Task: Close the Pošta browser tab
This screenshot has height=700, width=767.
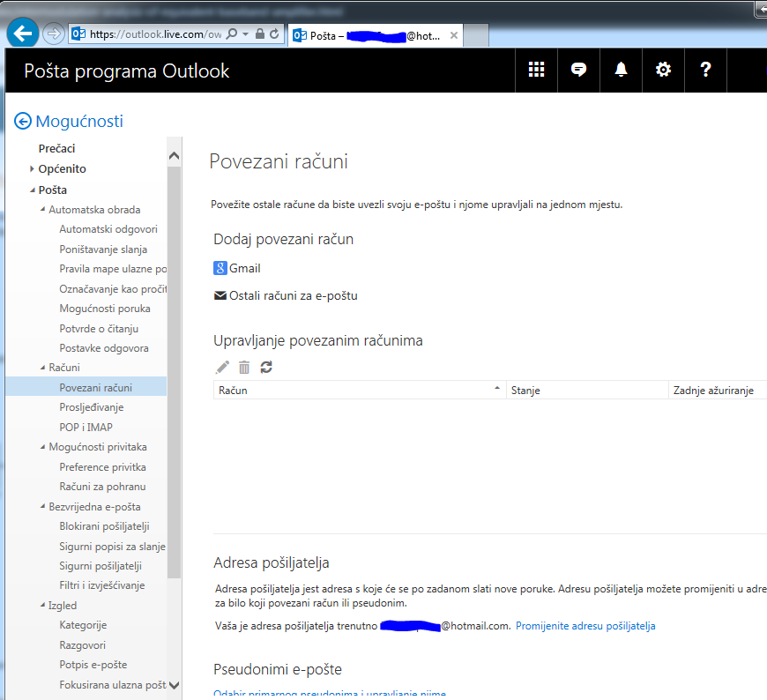Action: (453, 36)
